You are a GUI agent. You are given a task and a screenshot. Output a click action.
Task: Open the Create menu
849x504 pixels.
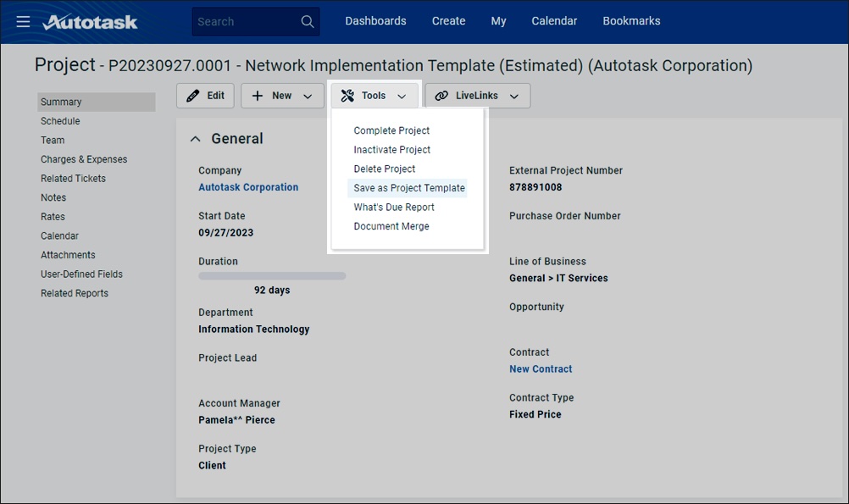[448, 21]
